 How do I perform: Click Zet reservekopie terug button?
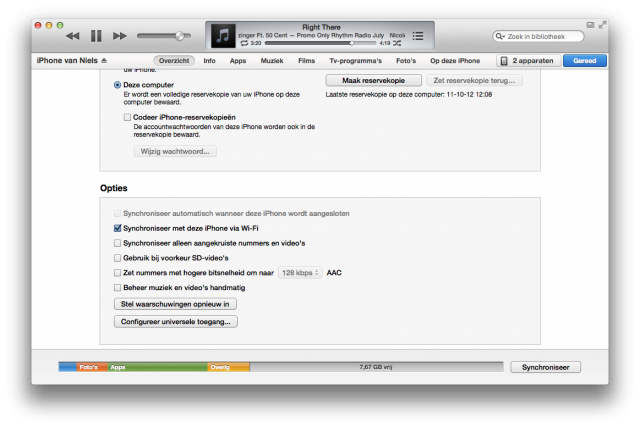tap(474, 80)
